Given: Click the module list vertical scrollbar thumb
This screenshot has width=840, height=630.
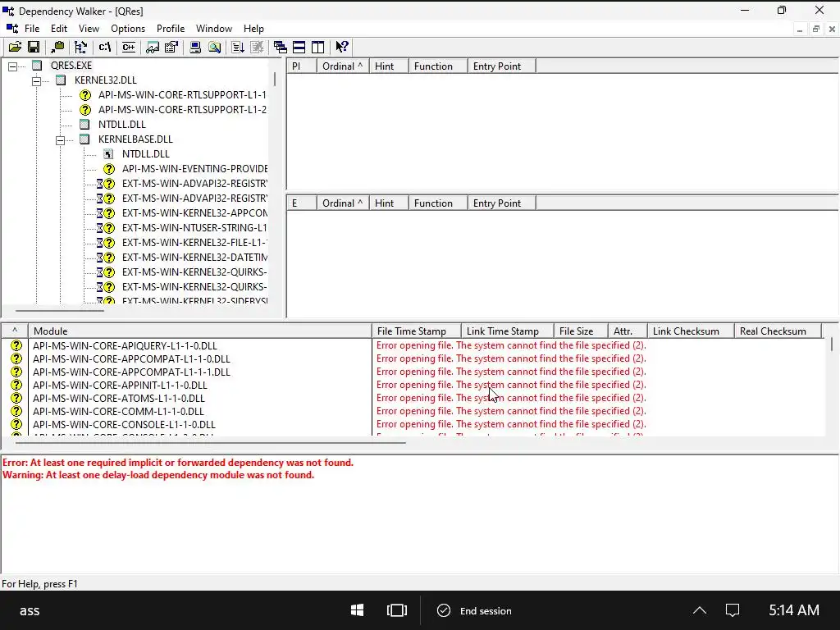Looking at the screenshot, I should (x=832, y=344).
